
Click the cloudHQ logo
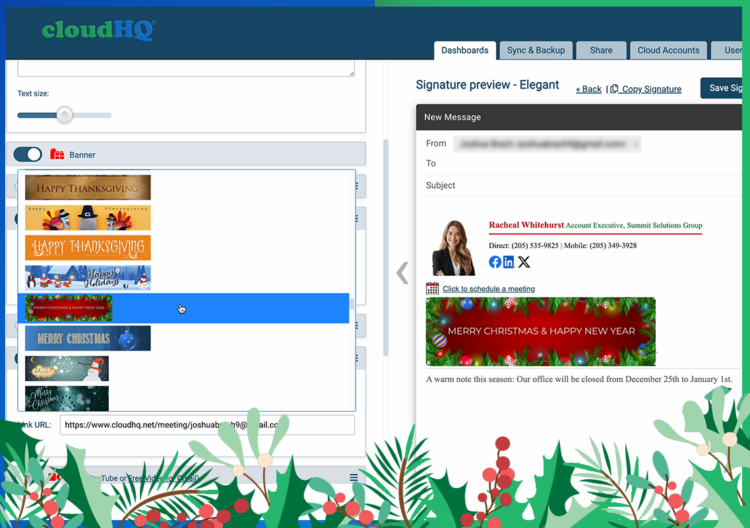pyautogui.click(x=98, y=30)
